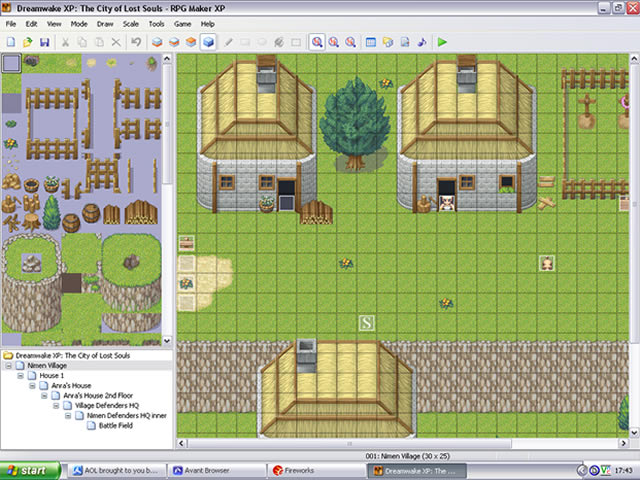Switch to Layer 1 editing mode

click(x=157, y=42)
